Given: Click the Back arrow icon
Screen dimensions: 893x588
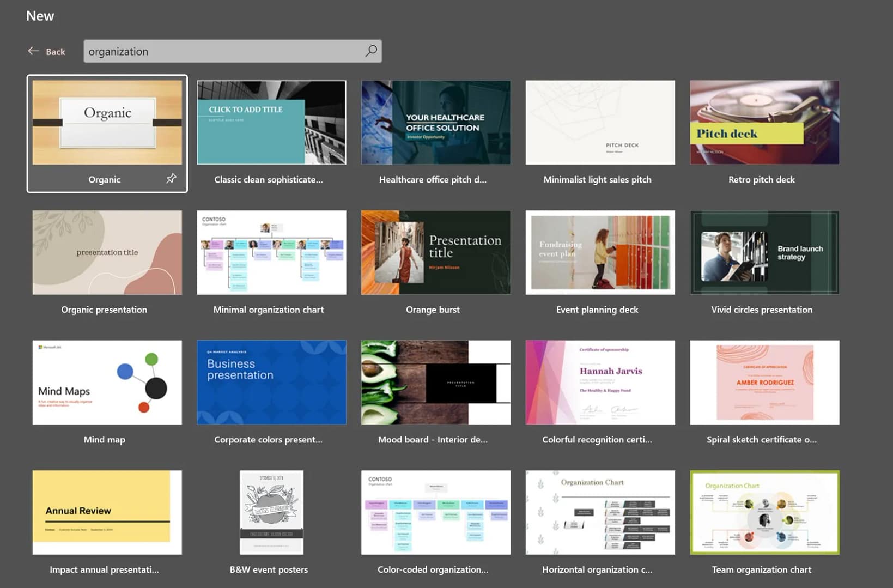Looking at the screenshot, I should point(33,51).
